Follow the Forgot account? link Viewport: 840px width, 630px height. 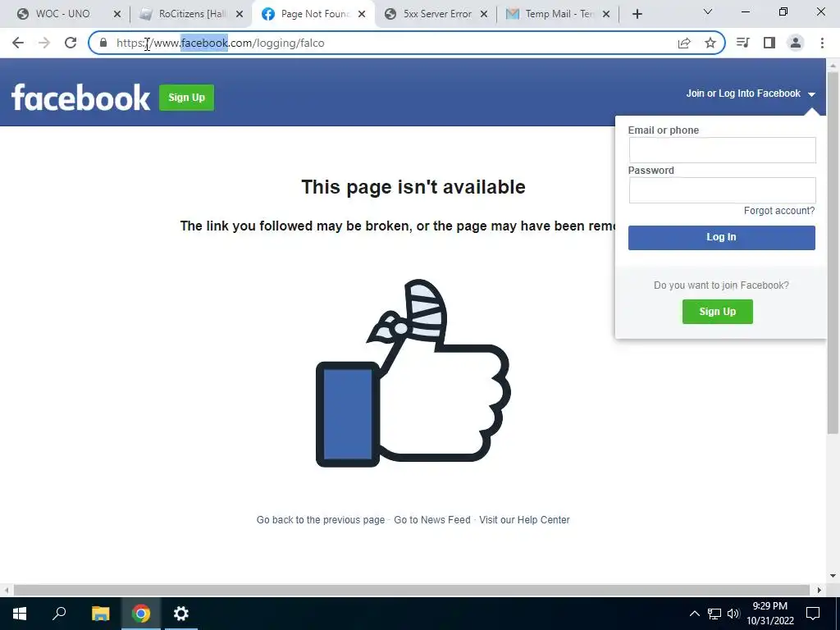(779, 211)
